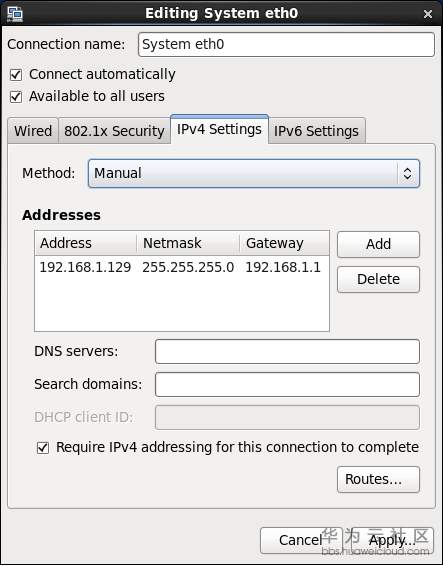Open the Routes… dialog
Image resolution: width=443 pixels, height=566 pixels.
coord(378,479)
